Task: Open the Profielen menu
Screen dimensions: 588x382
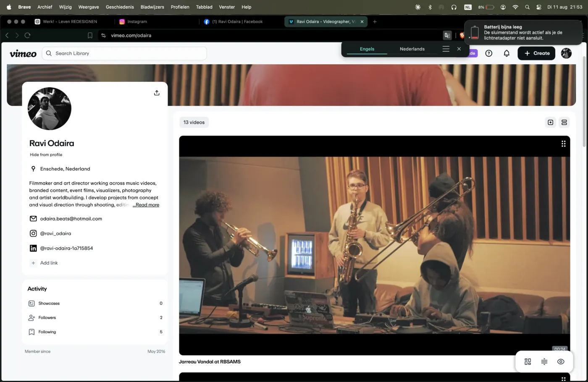Action: [x=180, y=7]
